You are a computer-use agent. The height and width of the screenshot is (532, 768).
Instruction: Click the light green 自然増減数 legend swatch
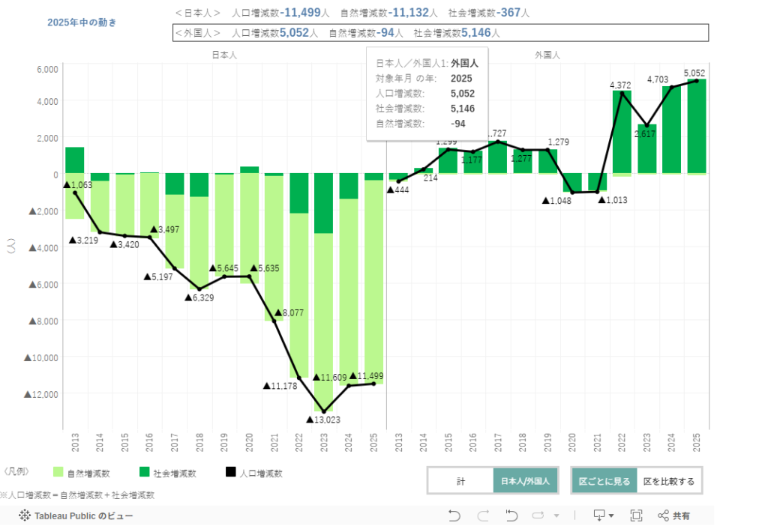58,473
